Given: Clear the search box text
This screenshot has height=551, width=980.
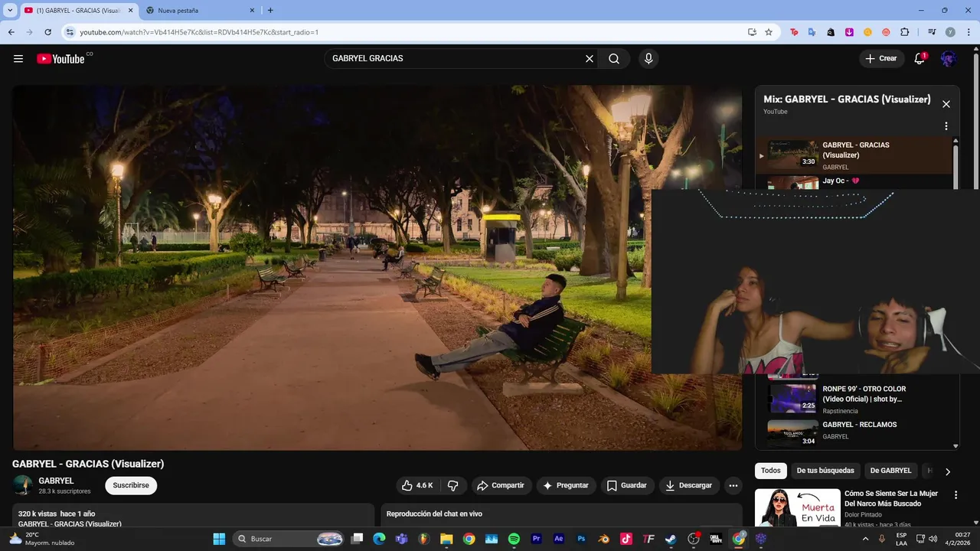Looking at the screenshot, I should pos(590,59).
